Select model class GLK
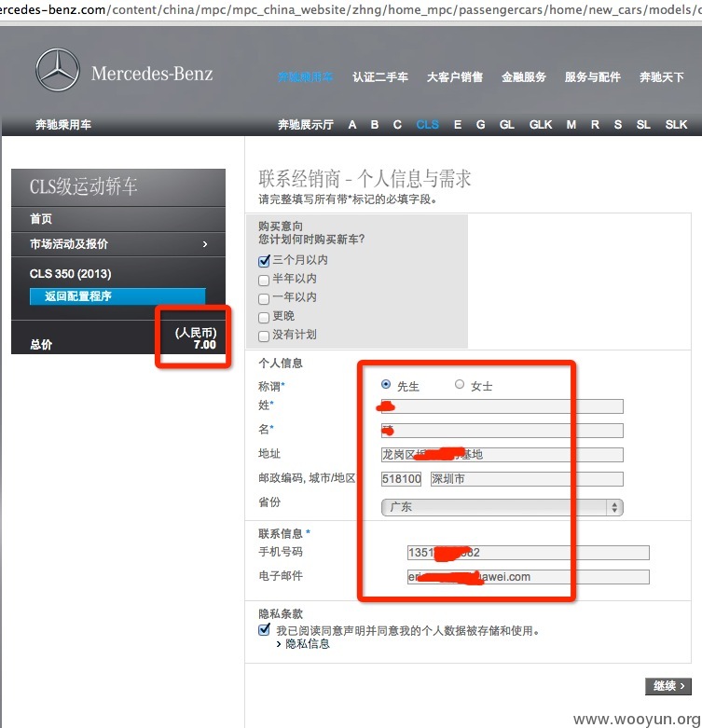Viewport: 702px width, 728px height. click(x=541, y=124)
